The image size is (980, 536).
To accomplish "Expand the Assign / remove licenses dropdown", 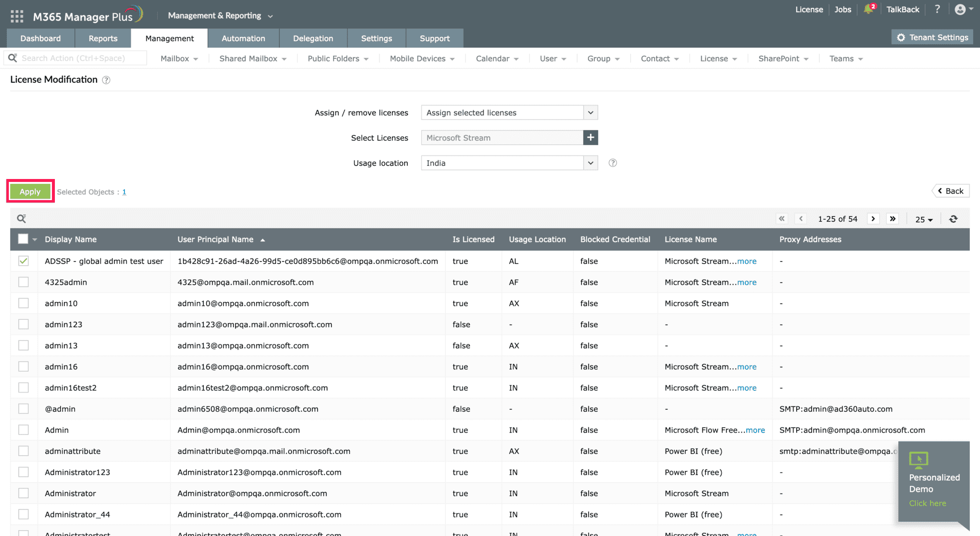I will 590,113.
